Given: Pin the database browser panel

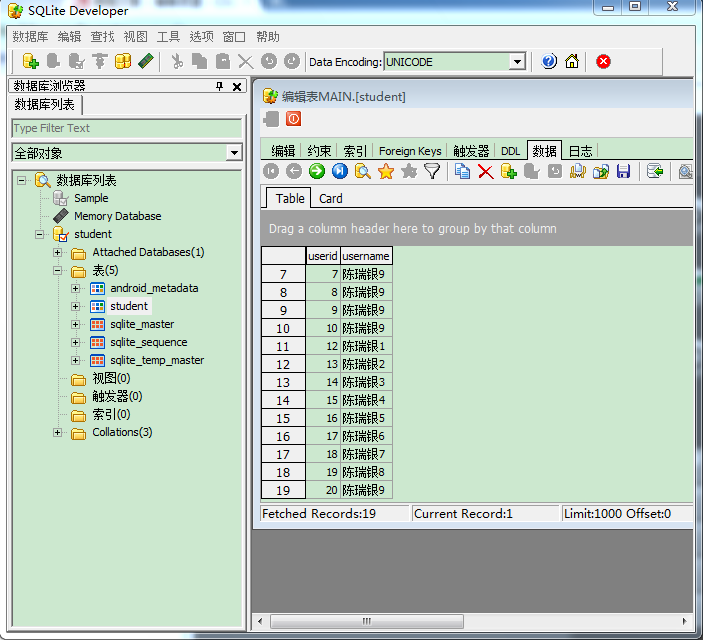Looking at the screenshot, I should click(x=219, y=86).
